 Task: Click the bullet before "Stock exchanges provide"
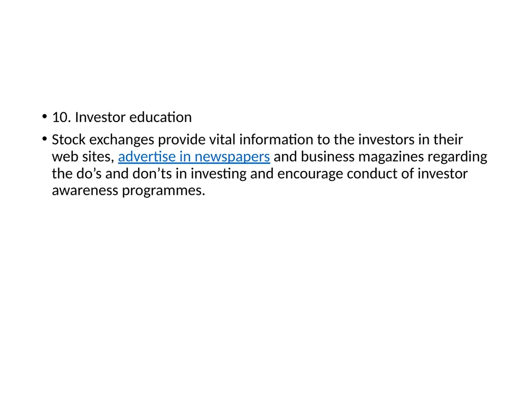tap(45, 139)
